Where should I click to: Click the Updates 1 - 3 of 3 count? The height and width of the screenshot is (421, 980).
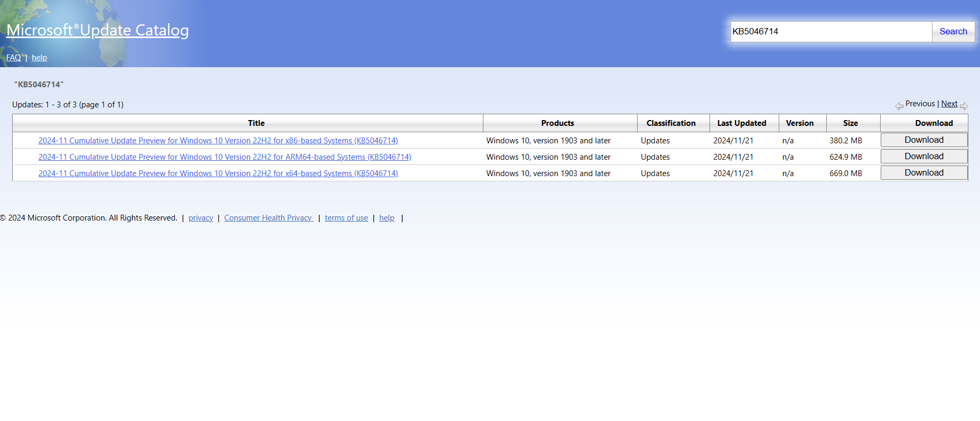[68, 105]
